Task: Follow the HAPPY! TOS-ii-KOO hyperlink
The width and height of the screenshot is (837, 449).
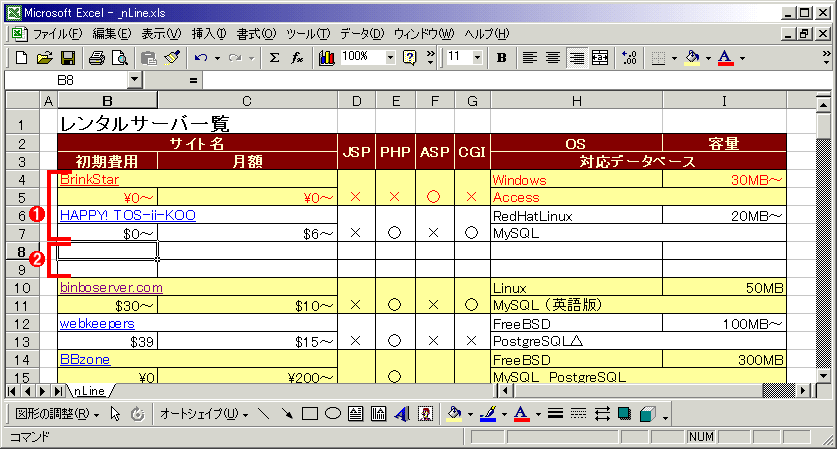Action: pyautogui.click(x=128, y=215)
